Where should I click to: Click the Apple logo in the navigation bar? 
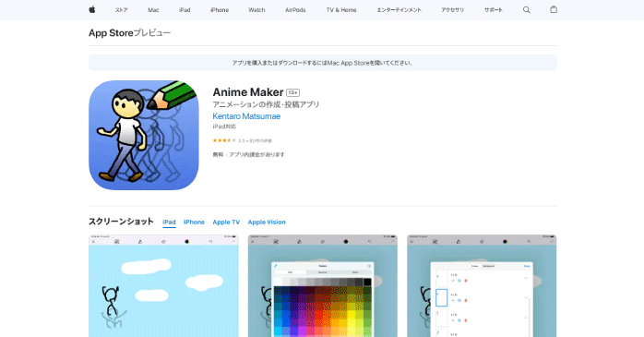(x=92, y=9)
